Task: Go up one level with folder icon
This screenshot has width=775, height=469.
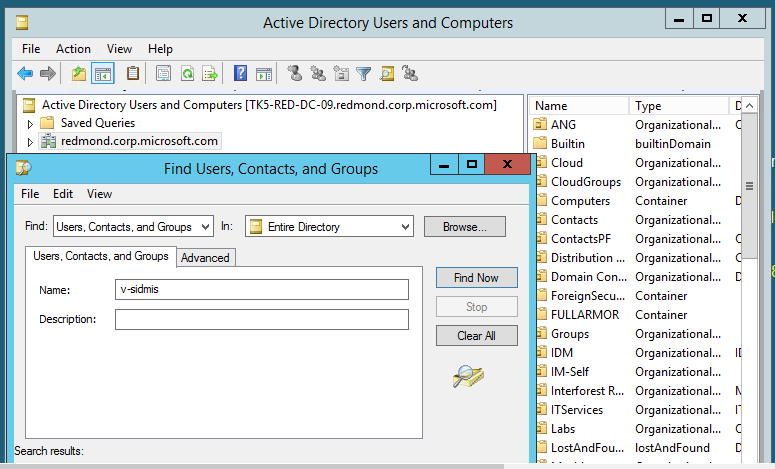Action: 79,74
